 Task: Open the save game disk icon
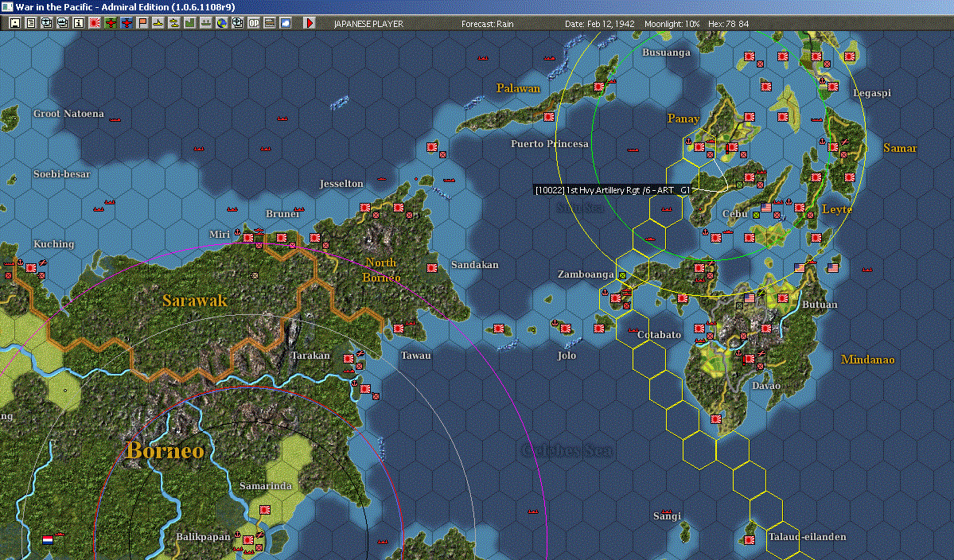click(14, 23)
